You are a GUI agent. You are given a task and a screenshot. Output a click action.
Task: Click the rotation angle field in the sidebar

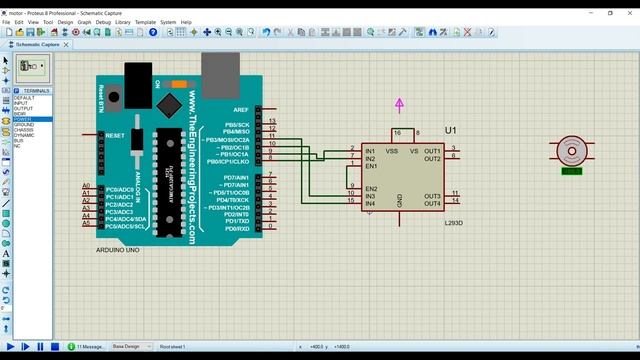[6, 309]
